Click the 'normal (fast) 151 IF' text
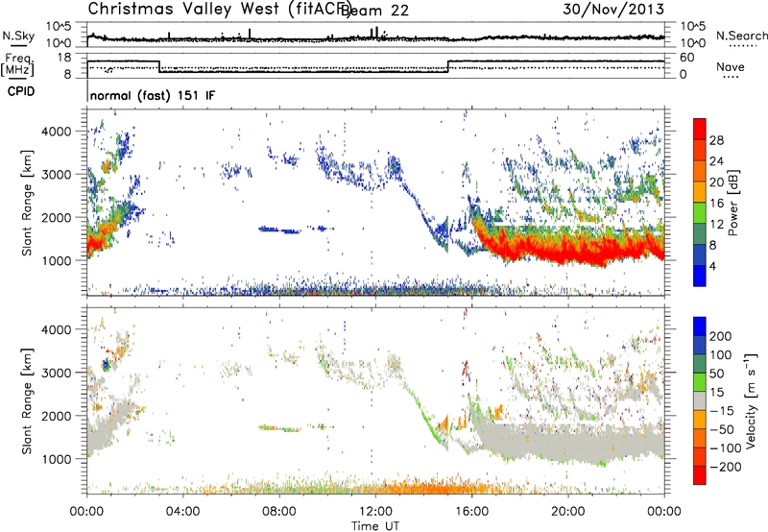 click(x=153, y=95)
